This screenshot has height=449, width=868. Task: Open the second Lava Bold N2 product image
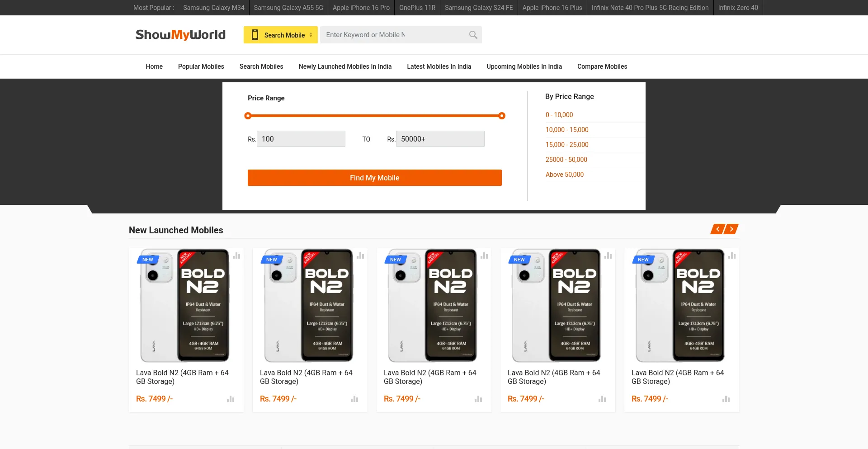(309, 305)
